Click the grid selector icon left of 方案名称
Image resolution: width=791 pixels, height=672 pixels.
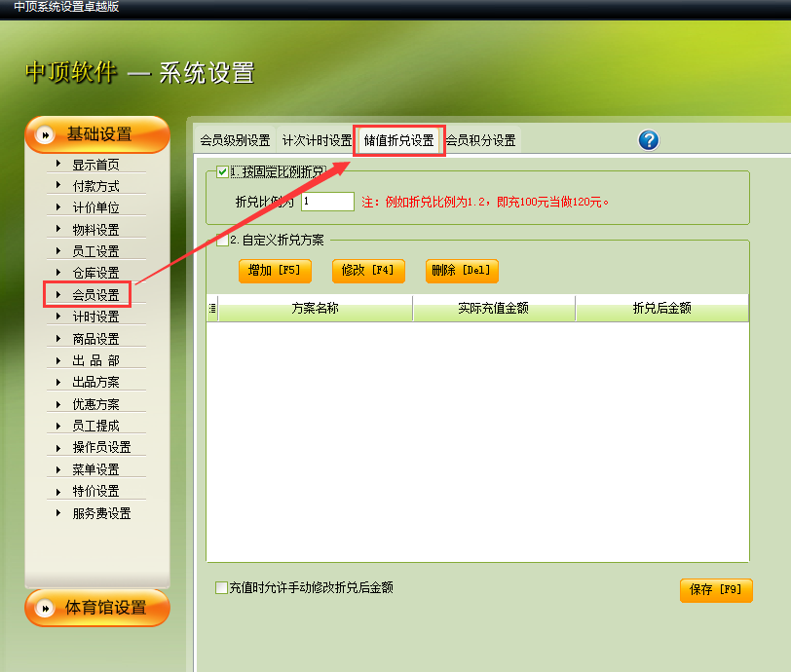click(212, 308)
